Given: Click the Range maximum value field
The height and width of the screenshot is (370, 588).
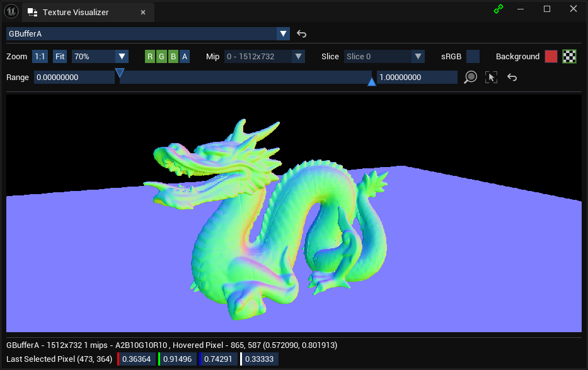Looking at the screenshot, I should click(417, 78).
